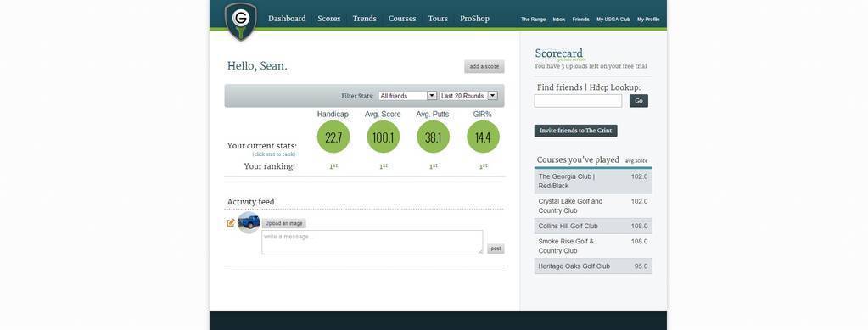868x330 pixels.
Task: Open My USGA Club link
Action: click(x=613, y=20)
